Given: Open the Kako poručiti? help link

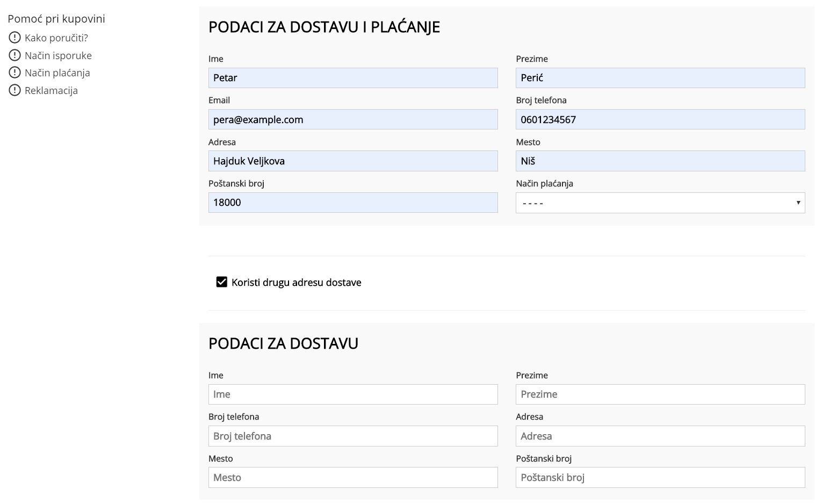Looking at the screenshot, I should click(x=56, y=38).
